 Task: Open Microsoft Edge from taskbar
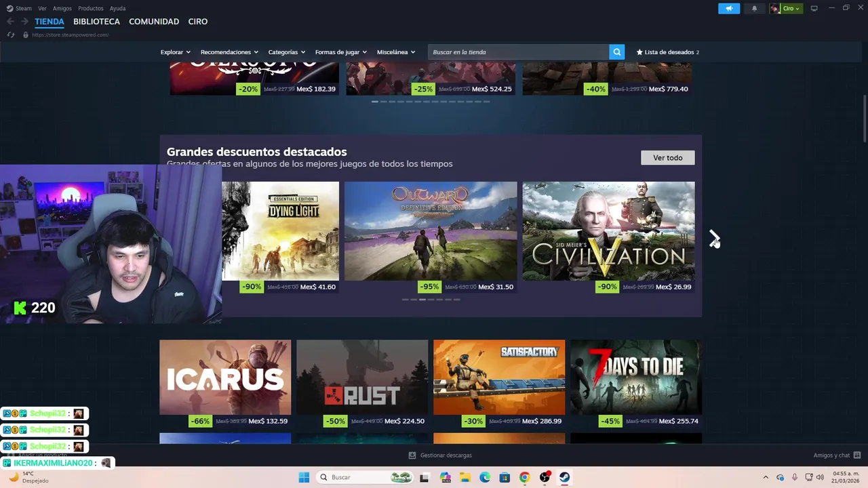click(485, 477)
